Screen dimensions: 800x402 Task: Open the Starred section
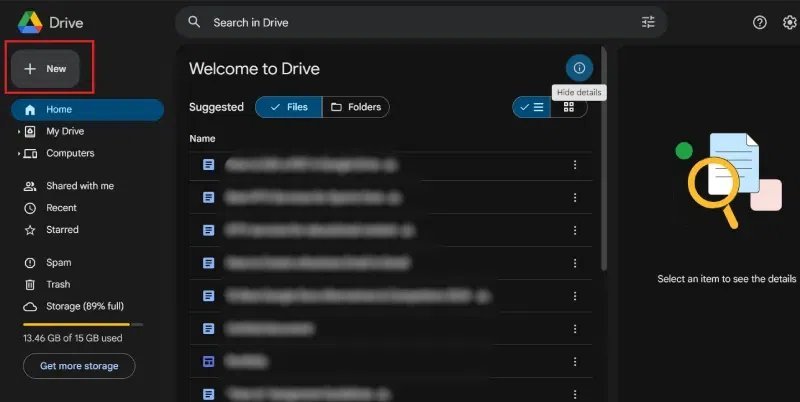coord(62,230)
